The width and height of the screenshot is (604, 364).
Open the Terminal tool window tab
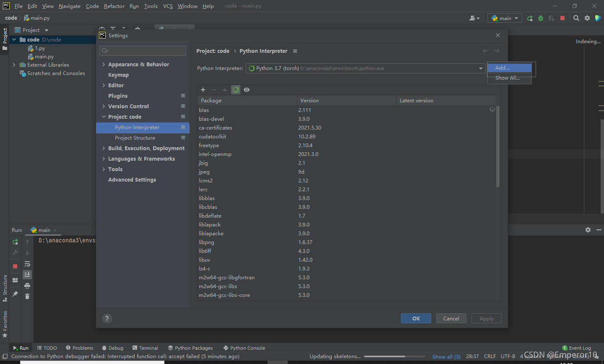click(x=145, y=348)
